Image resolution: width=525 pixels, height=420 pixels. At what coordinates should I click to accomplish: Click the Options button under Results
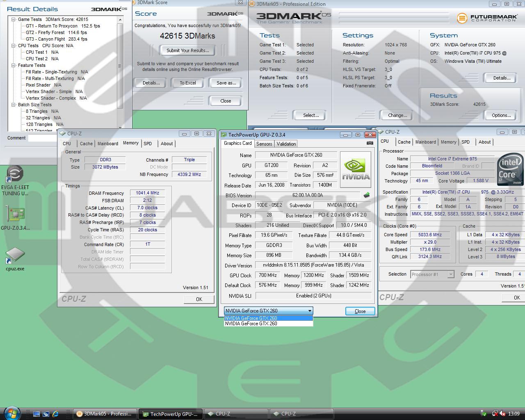(501, 115)
